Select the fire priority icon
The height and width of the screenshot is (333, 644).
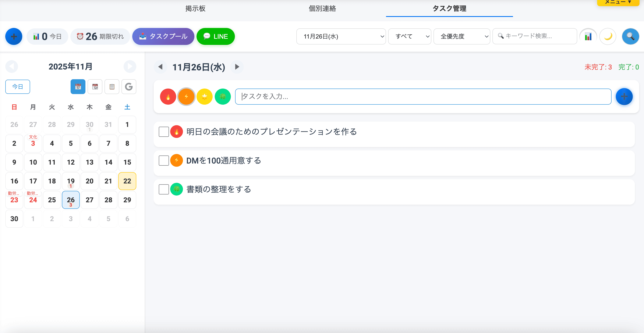[168, 96]
